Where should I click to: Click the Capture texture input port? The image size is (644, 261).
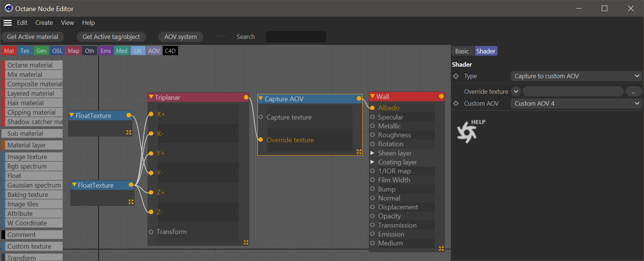(261, 117)
